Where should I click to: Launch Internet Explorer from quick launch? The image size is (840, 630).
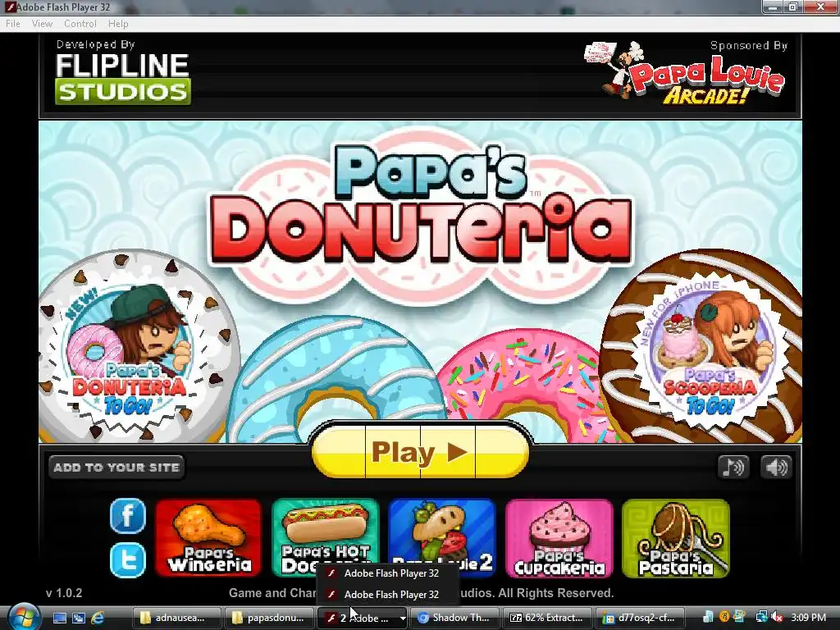click(98, 618)
